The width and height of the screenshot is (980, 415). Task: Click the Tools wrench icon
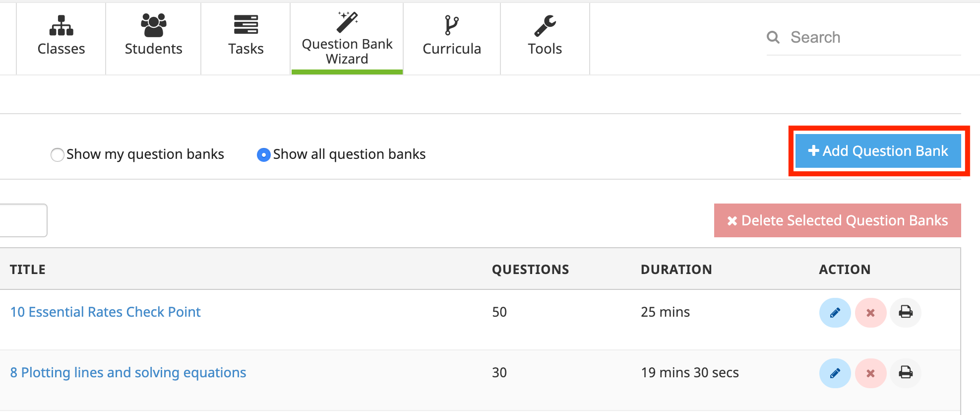click(x=545, y=25)
